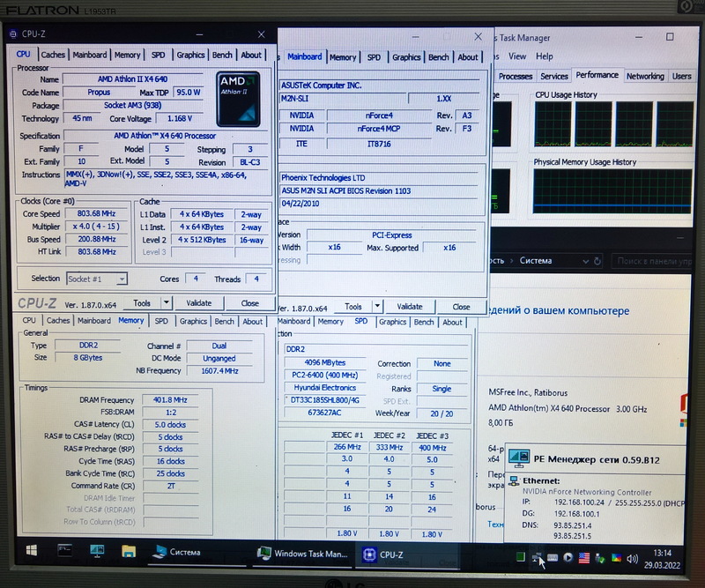Open the Task Manager View menu
Image resolution: width=705 pixels, height=588 pixels.
(517, 56)
